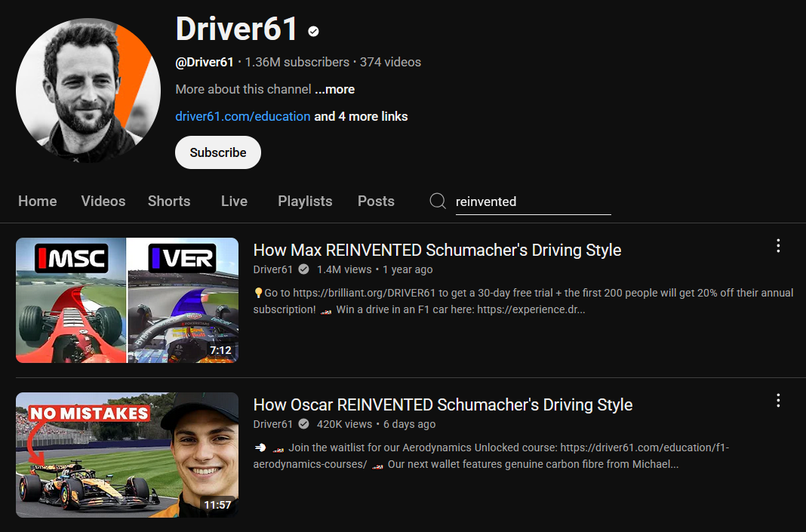Click the 7:12 duration badge
This screenshot has width=806, height=532.
coord(220,351)
